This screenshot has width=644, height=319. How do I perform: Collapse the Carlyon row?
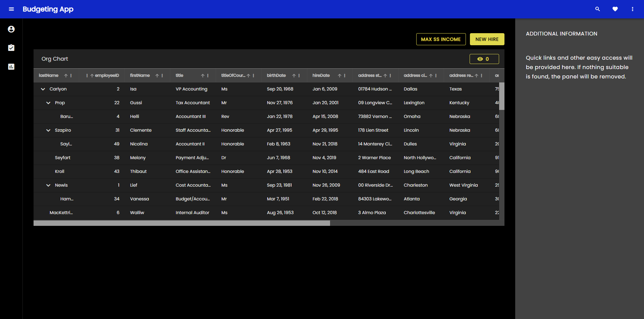click(x=43, y=89)
